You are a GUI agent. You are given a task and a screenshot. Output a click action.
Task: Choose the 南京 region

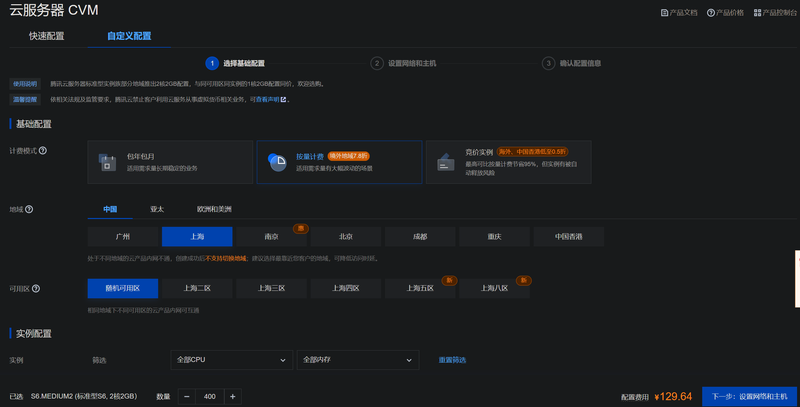(x=271, y=237)
